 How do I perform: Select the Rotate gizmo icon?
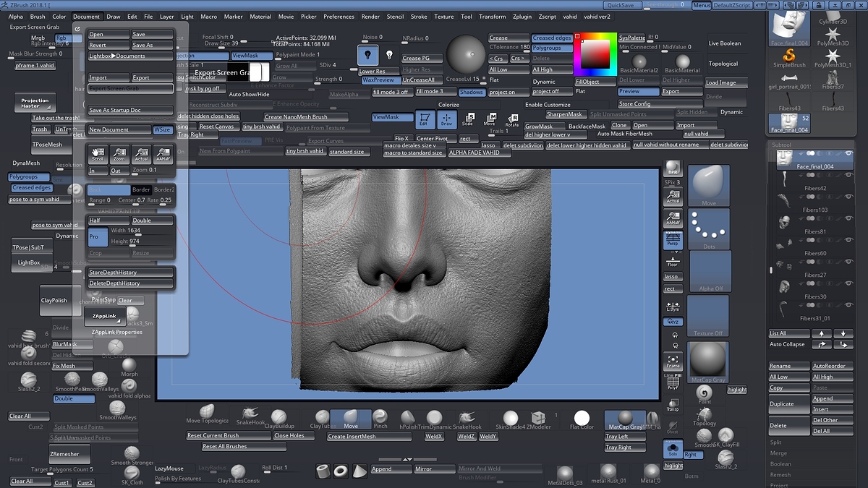512,120
